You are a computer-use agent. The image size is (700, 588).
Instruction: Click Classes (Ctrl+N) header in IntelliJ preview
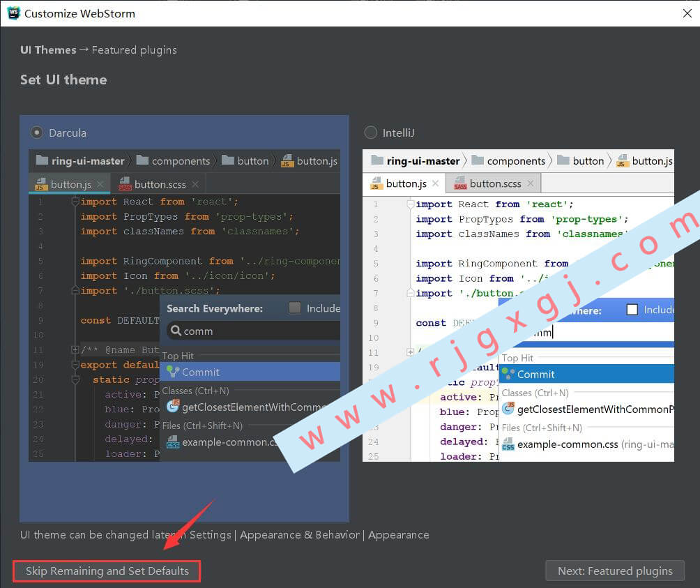[x=535, y=393]
